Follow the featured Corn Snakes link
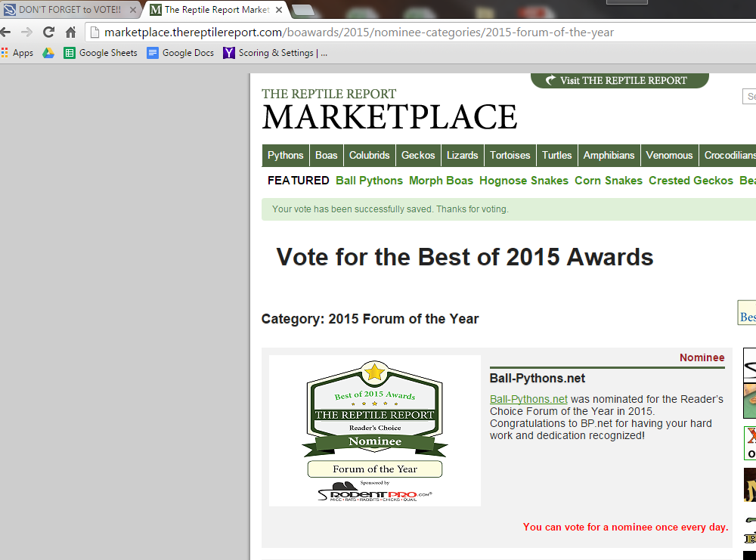Image resolution: width=756 pixels, height=560 pixels. coord(609,181)
